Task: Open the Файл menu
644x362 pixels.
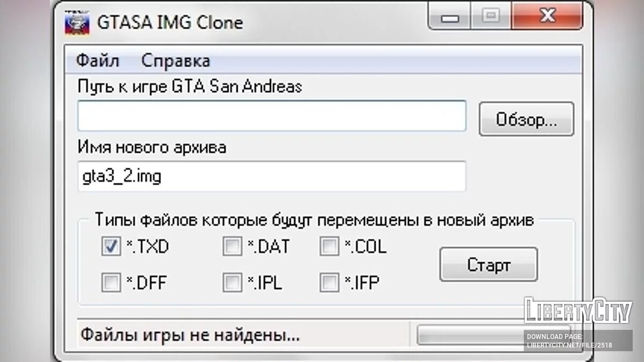Action: point(97,61)
